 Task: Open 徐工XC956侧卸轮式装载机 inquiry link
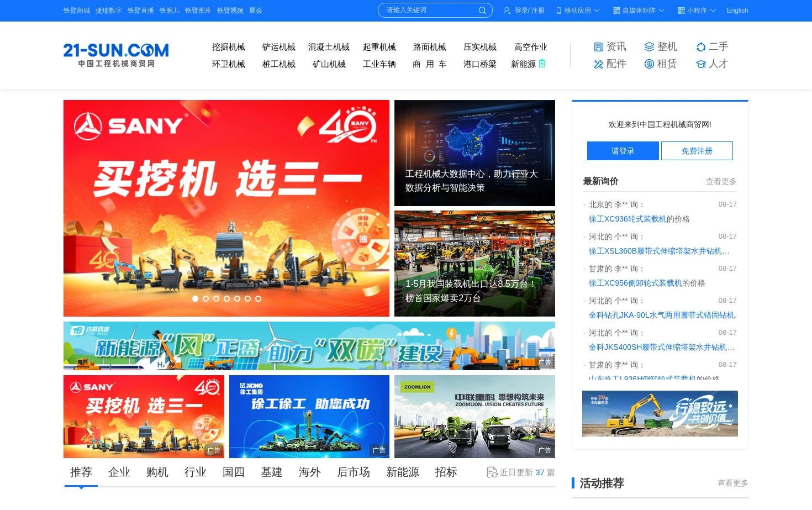(635, 283)
